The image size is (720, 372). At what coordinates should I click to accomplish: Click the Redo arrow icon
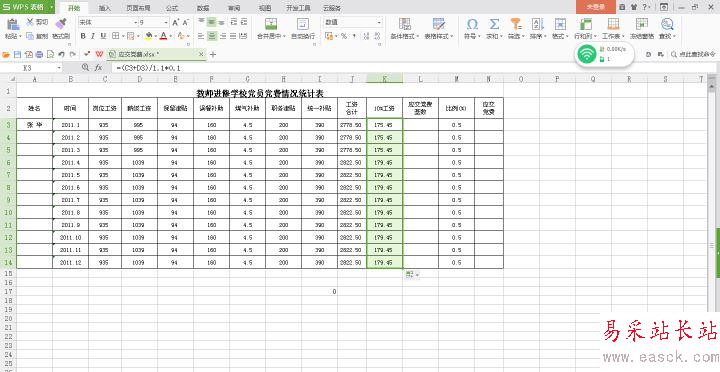(x=72, y=54)
